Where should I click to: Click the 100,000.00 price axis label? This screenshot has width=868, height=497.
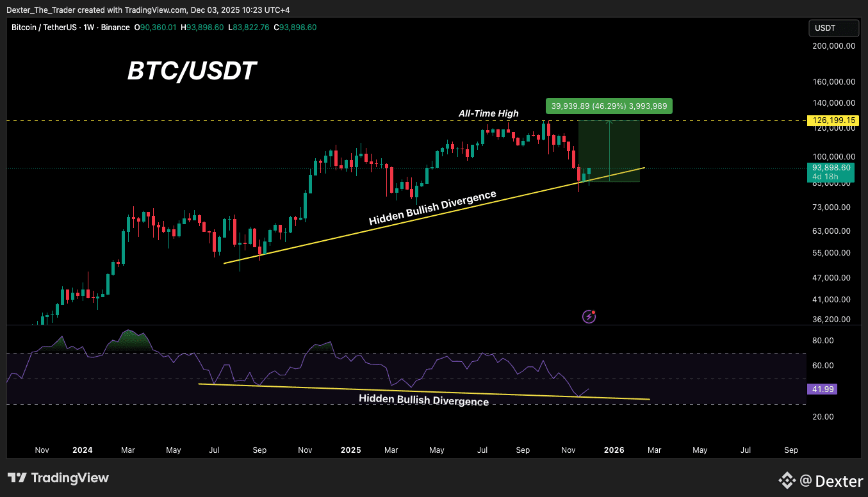click(x=833, y=157)
